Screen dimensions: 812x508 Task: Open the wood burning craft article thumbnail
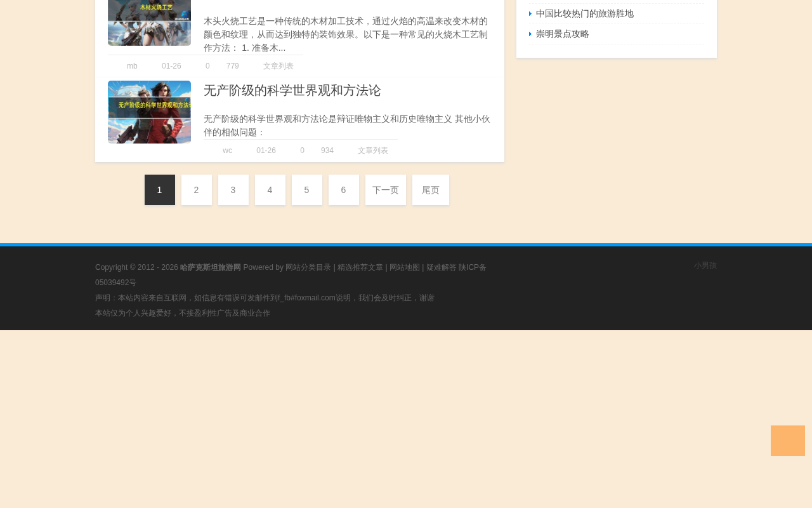click(x=149, y=23)
